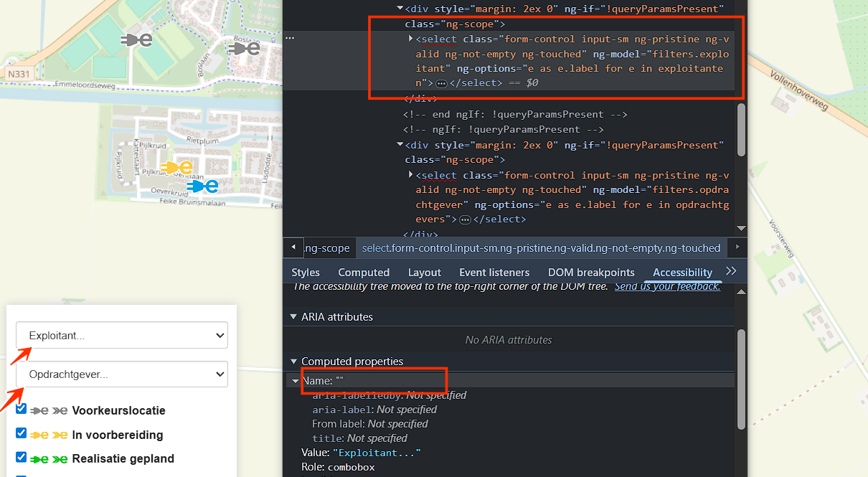Select the grey plug marker beside Boslaan
The height and width of the screenshot is (477, 868).
coord(244,48)
